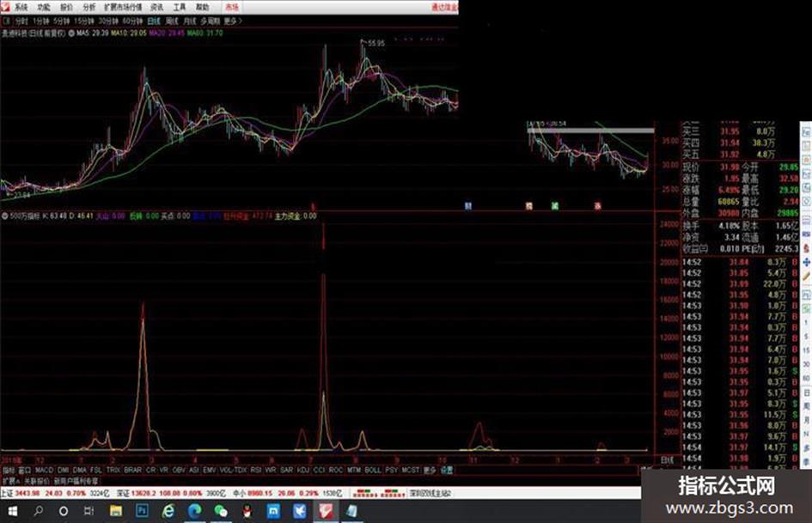
Task: Click the blue cross arrows icon in right sidebar
Action: [806, 263]
